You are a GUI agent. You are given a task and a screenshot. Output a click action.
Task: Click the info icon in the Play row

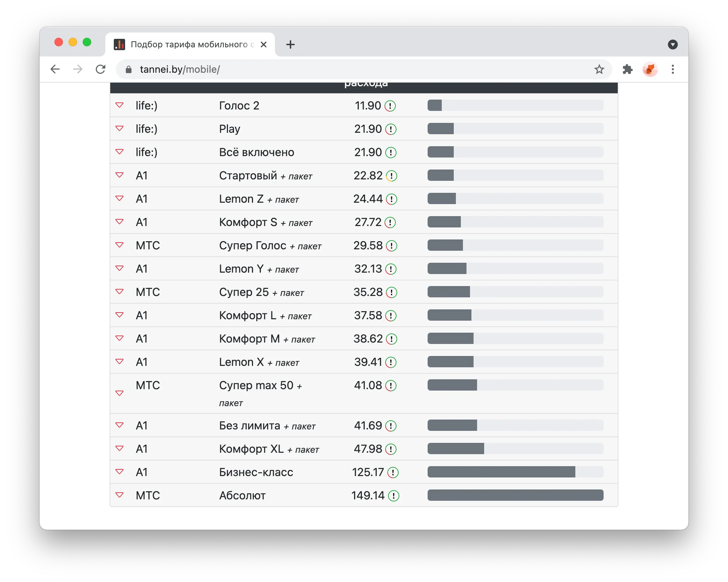tap(391, 129)
